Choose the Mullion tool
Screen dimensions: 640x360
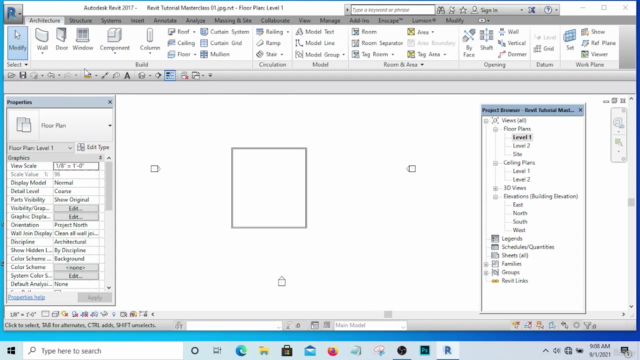[x=215, y=54]
